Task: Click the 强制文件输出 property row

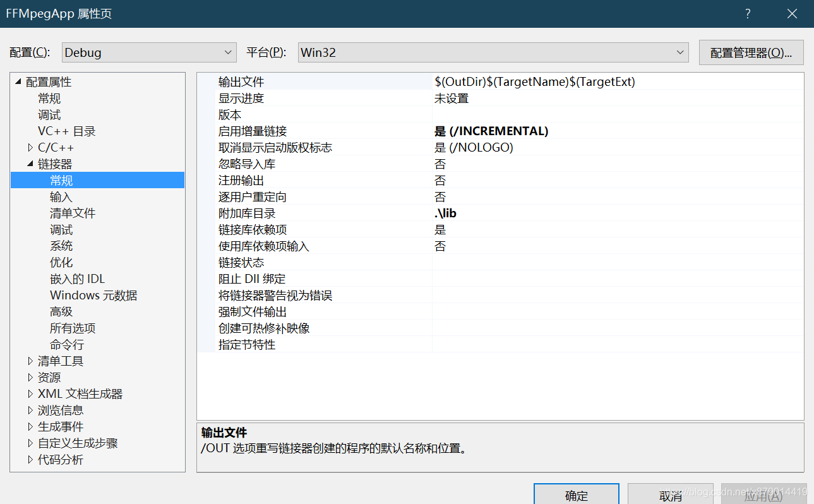Action: 500,311
